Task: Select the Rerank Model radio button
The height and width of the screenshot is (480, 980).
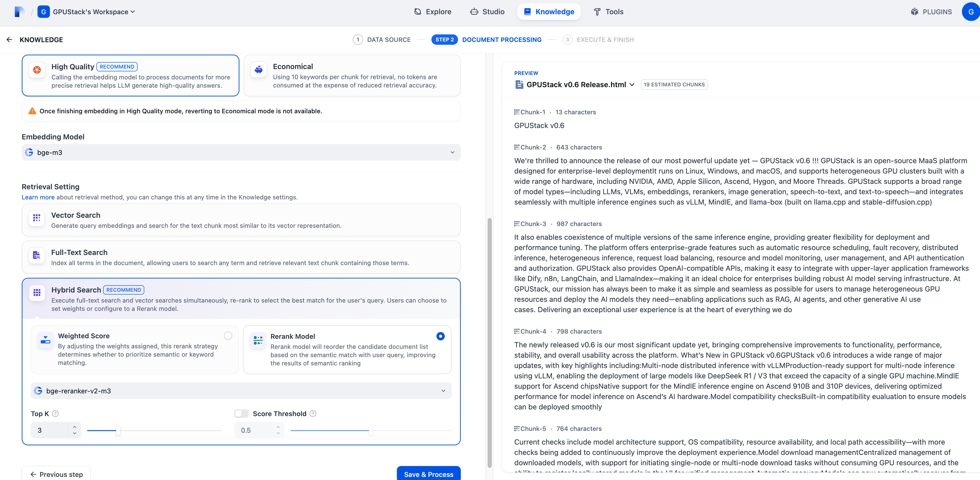Action: (x=440, y=336)
